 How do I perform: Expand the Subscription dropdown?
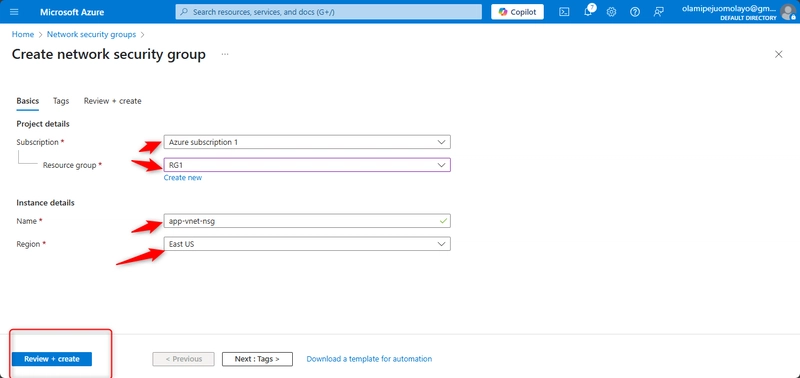pos(307,142)
